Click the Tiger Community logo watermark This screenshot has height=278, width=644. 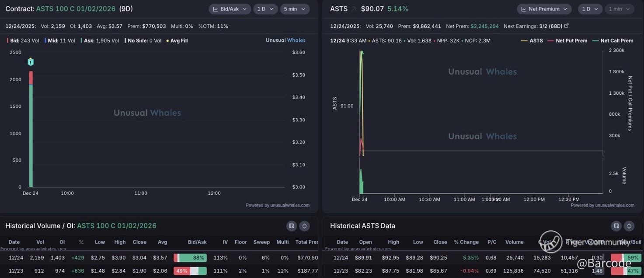coord(551,242)
